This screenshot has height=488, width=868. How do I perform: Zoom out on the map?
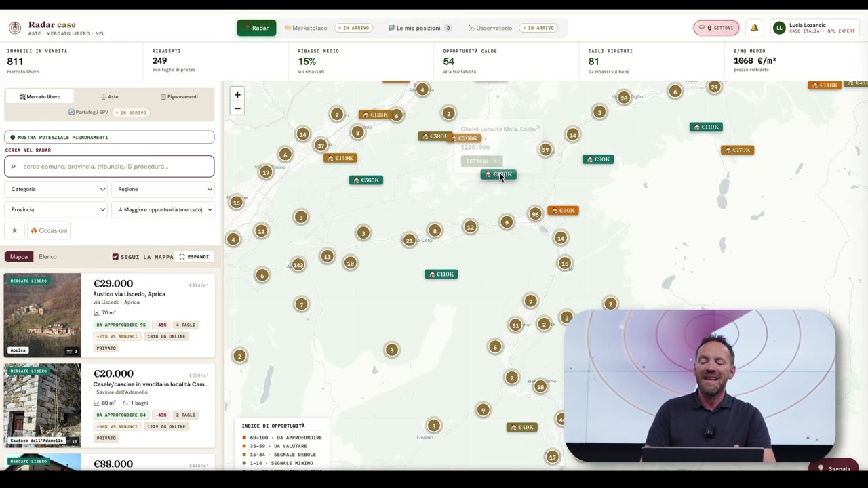(237, 108)
